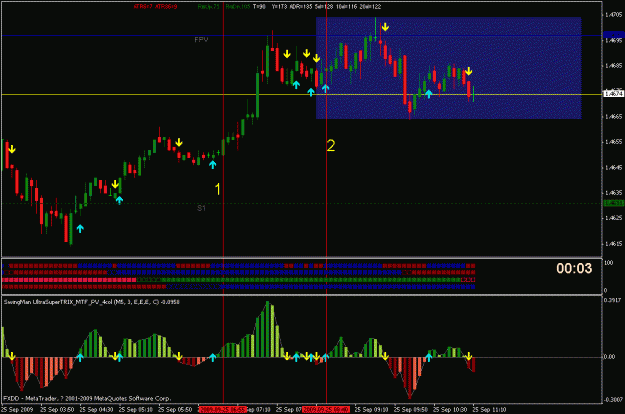The width and height of the screenshot is (625, 414).
Task: Click the ADR=135 statistic at the top
Action: coord(302,7)
